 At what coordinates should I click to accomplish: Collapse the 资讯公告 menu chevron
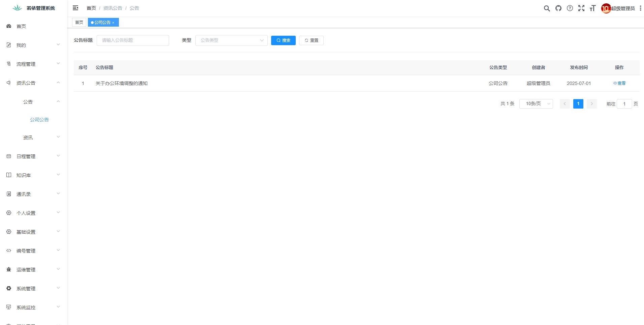[x=58, y=82]
